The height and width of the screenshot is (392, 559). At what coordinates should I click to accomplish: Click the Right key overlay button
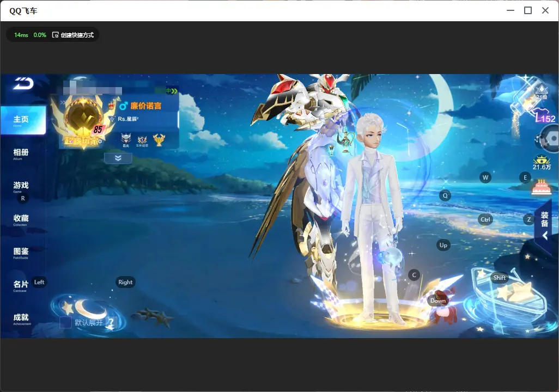(125, 282)
